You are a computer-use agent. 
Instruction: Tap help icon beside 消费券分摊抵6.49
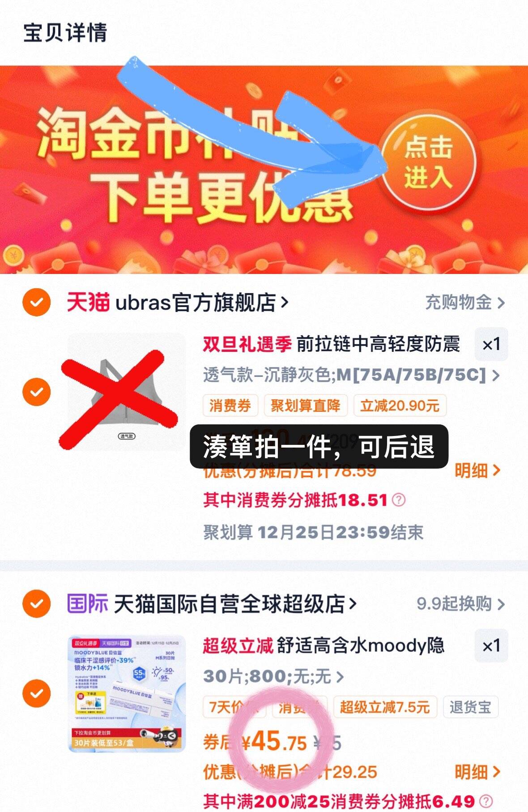tap(486, 801)
